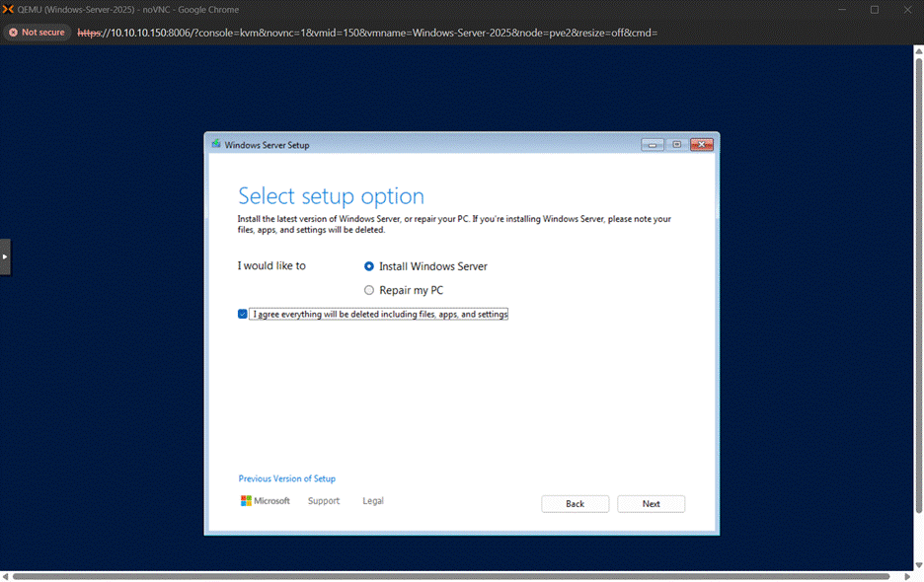Open Previous Version of Setup link
924x582 pixels.
[x=286, y=479]
